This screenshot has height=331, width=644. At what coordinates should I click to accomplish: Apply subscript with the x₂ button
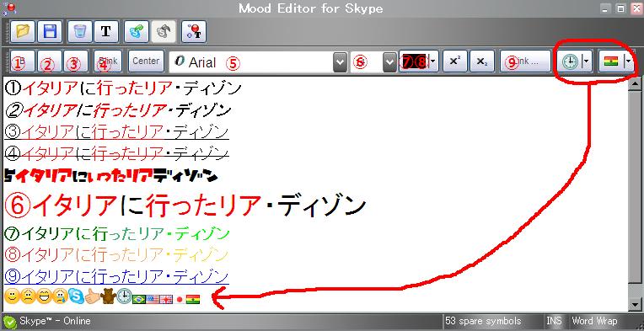pyautogui.click(x=482, y=61)
